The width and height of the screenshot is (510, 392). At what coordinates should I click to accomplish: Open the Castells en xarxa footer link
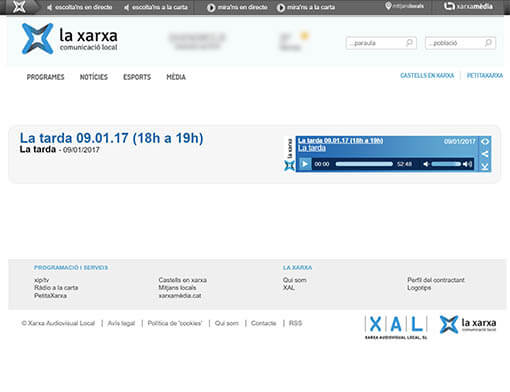(x=183, y=280)
